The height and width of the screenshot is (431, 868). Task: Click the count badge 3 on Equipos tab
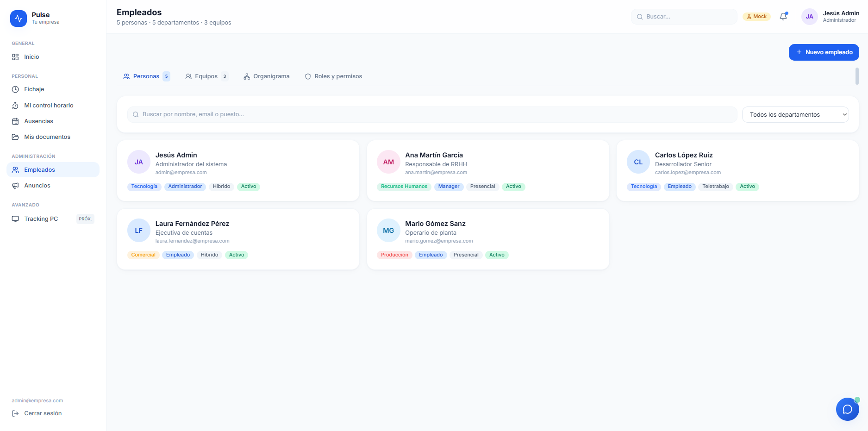[225, 76]
